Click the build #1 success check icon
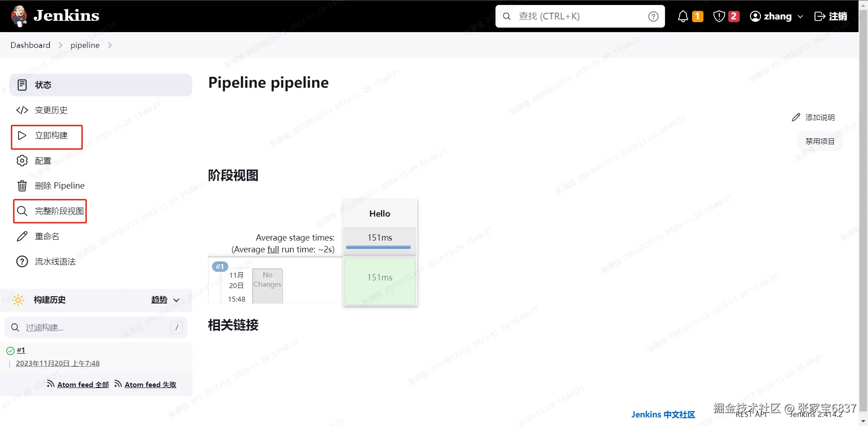 click(x=10, y=350)
